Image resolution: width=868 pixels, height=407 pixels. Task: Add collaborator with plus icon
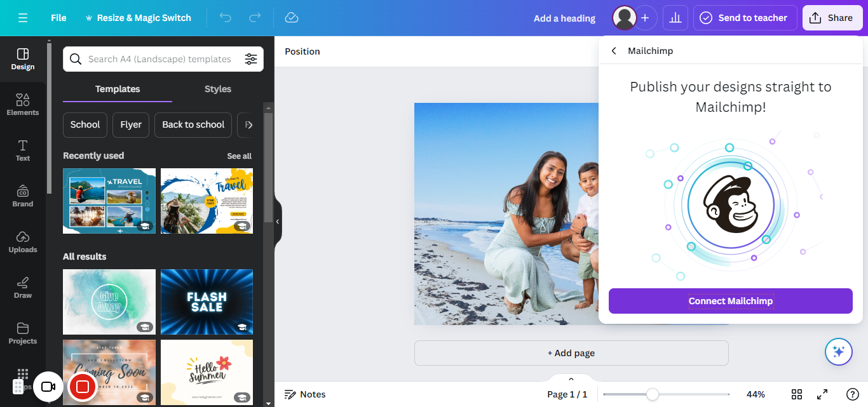[x=645, y=18]
